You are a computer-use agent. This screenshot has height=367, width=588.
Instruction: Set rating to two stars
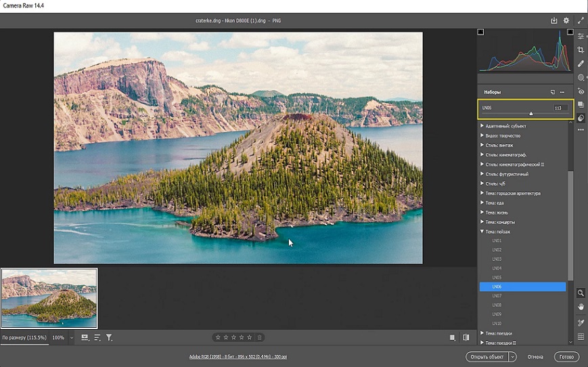click(x=226, y=337)
